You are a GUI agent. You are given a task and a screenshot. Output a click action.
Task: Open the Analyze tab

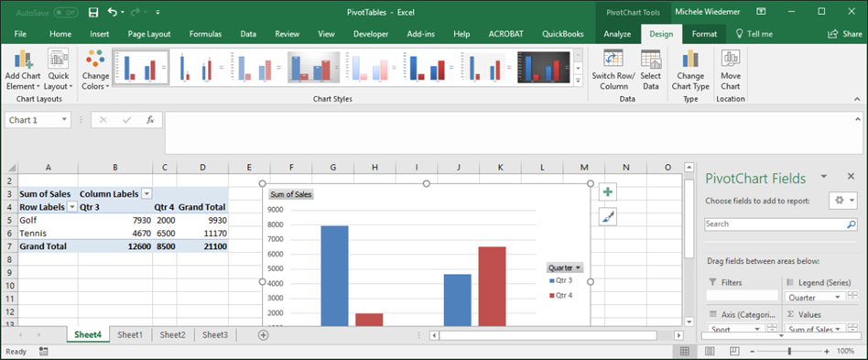[x=617, y=34]
